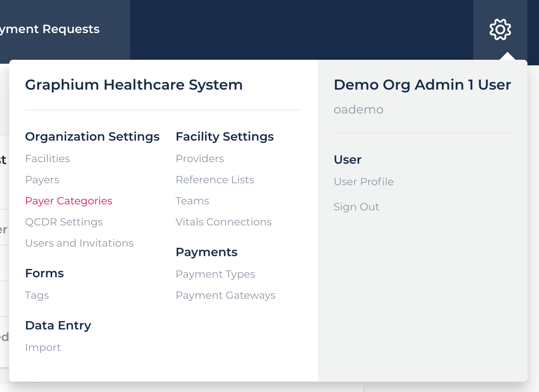The height and width of the screenshot is (392, 539).
Task: Open Vitals Connections
Action: click(x=224, y=222)
